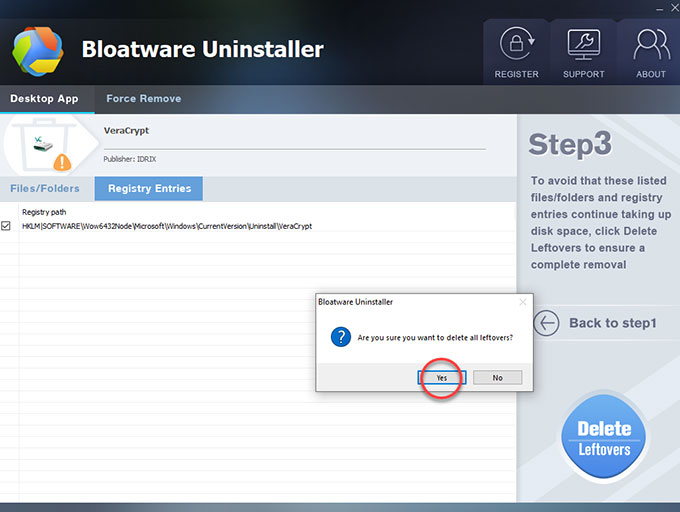Click the VeraCrypt trash bin icon

point(43,144)
